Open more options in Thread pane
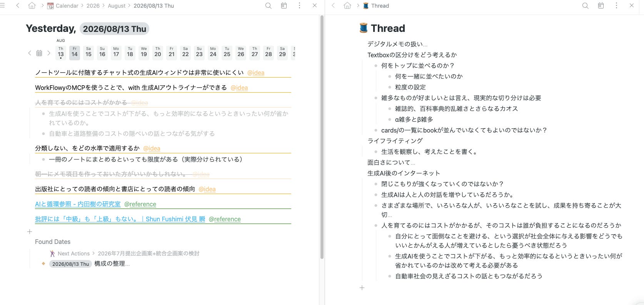 (x=616, y=5)
